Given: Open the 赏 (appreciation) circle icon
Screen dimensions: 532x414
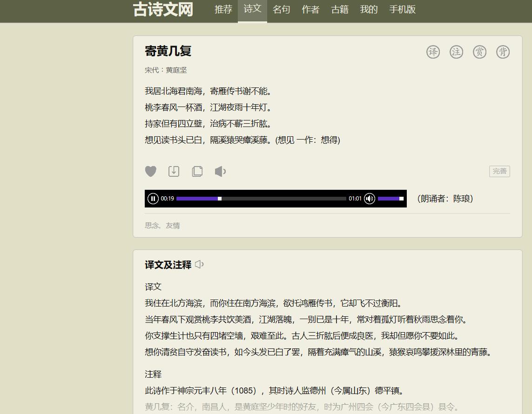Looking at the screenshot, I should point(479,52).
